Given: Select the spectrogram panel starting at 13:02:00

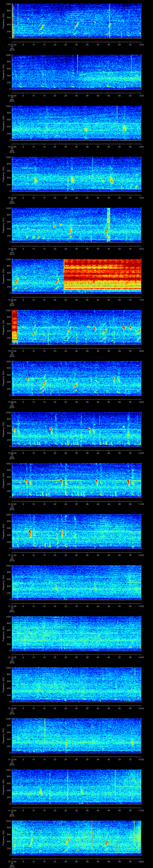Looking at the screenshot, I should pyautogui.click(x=76, y=72).
